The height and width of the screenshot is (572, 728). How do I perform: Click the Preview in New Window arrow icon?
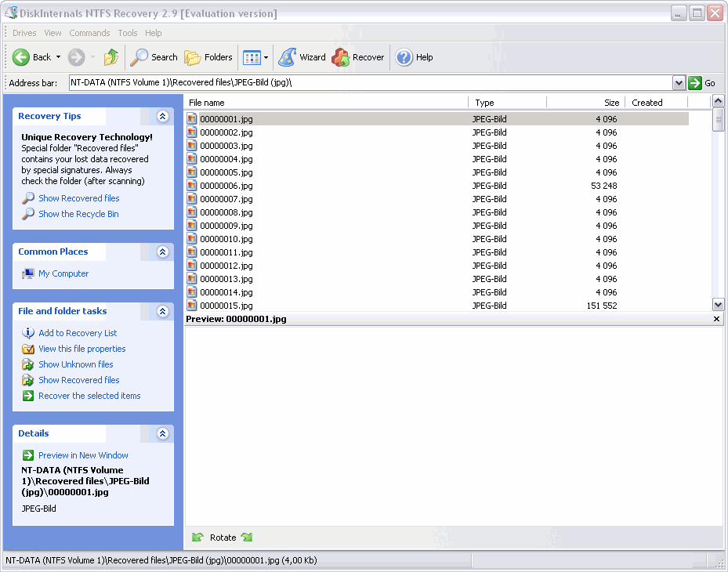click(x=28, y=455)
